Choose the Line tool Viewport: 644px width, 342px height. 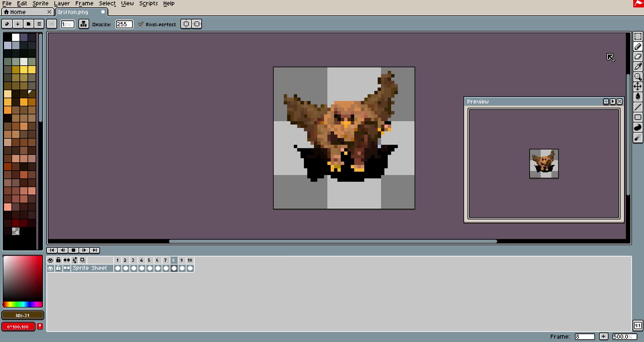coord(638,107)
